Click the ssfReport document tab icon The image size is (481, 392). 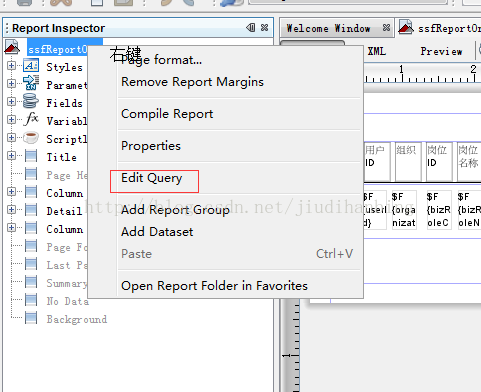(x=406, y=27)
